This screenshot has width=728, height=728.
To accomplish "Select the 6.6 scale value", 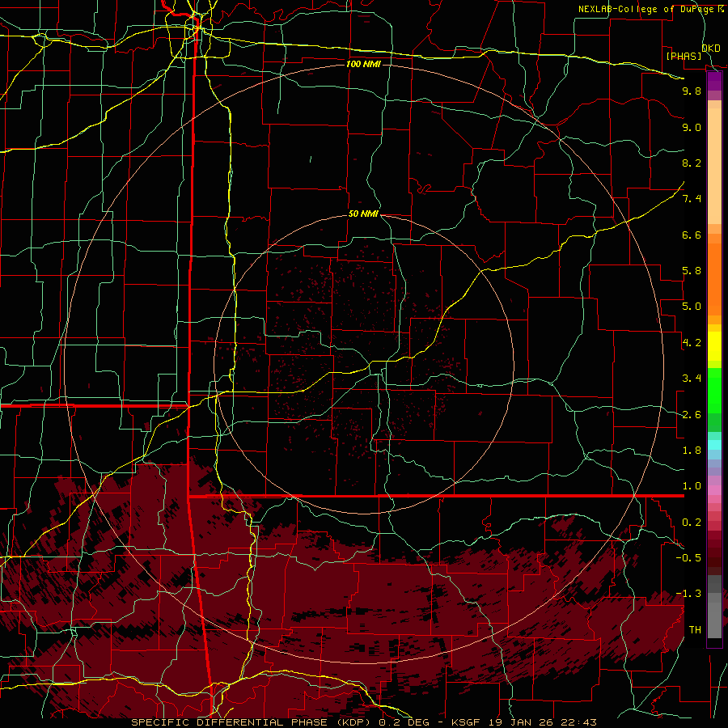I will click(692, 235).
